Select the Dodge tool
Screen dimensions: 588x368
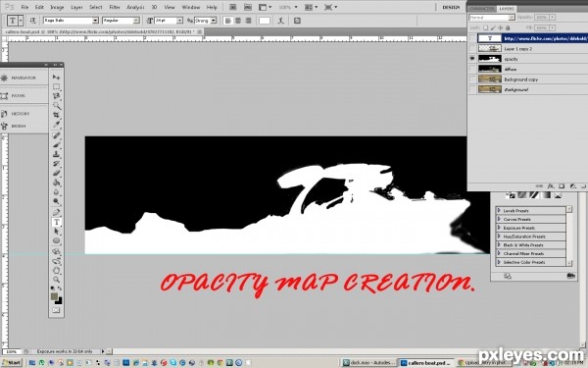56,201
